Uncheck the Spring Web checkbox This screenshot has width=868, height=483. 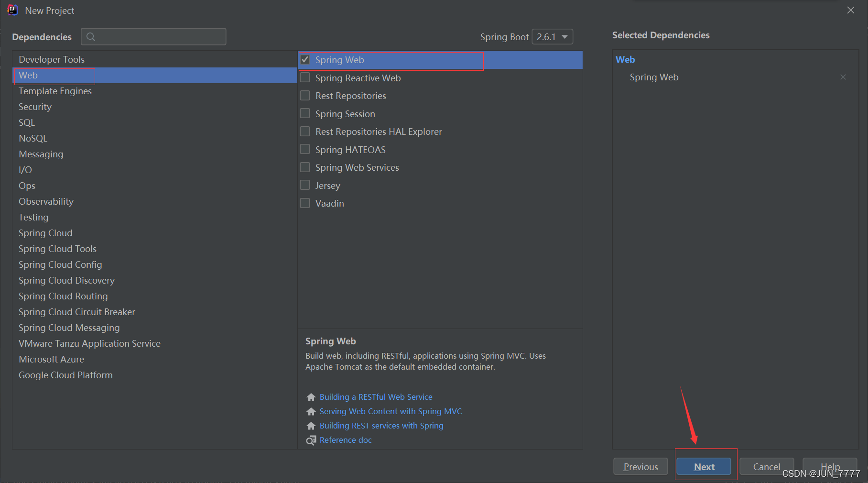[305, 60]
